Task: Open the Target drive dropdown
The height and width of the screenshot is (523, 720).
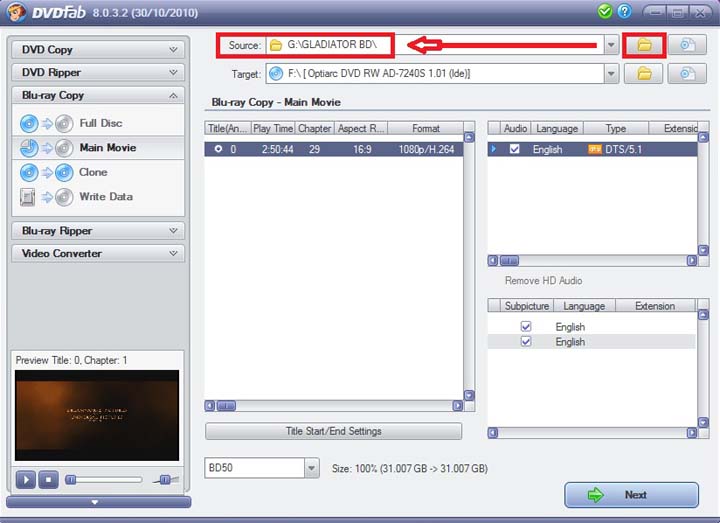Action: [x=611, y=73]
